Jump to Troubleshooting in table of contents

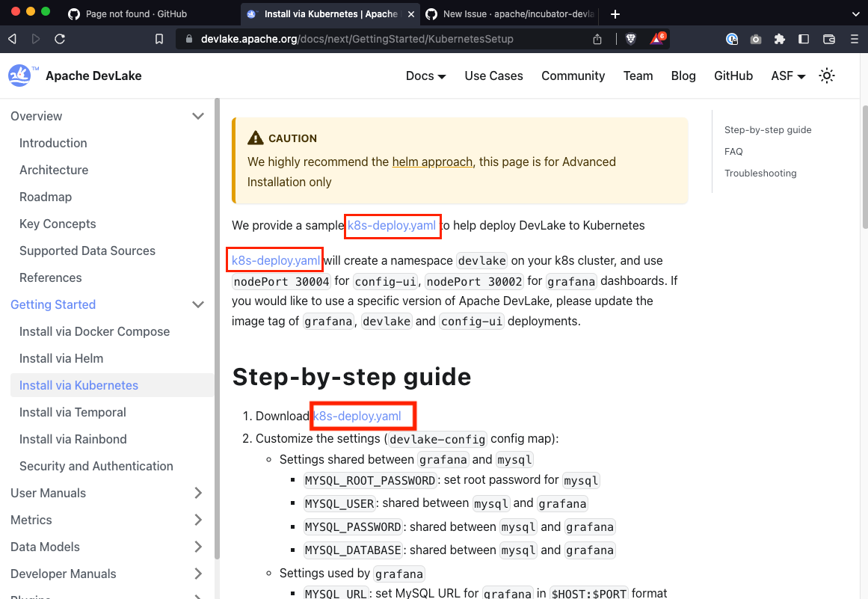[x=760, y=173]
